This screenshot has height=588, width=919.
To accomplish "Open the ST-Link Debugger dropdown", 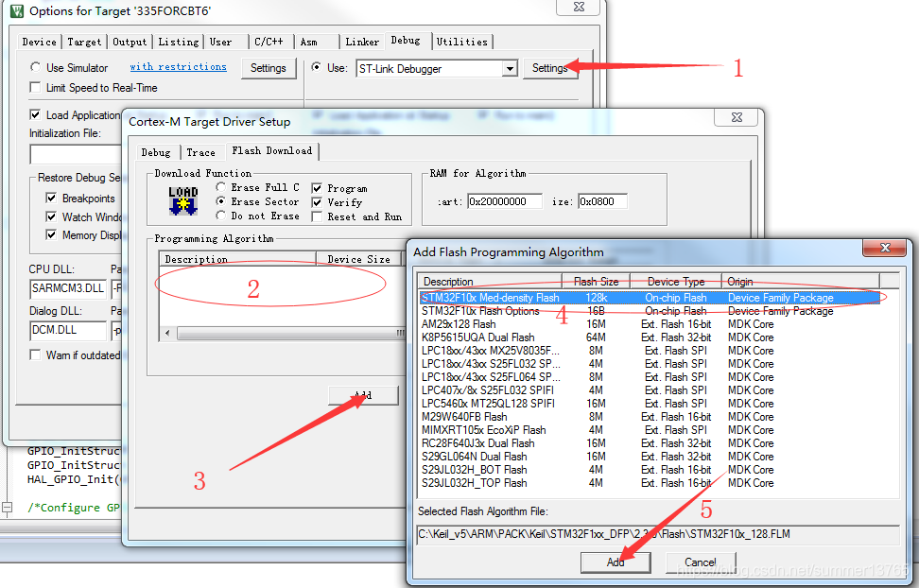I will pos(511,68).
